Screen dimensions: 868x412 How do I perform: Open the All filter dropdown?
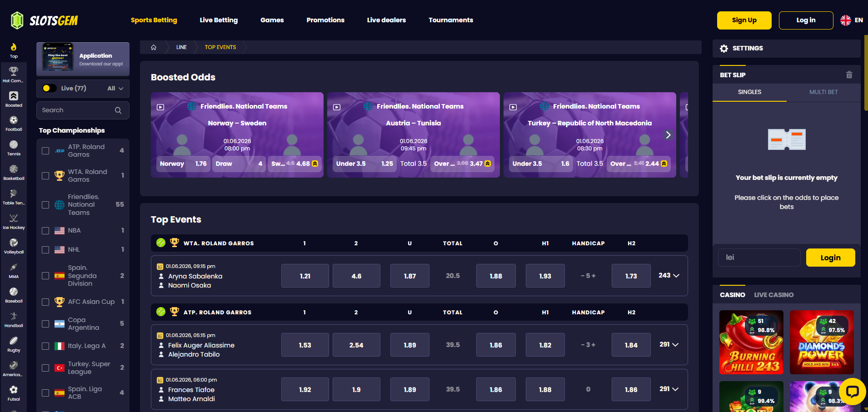[115, 89]
